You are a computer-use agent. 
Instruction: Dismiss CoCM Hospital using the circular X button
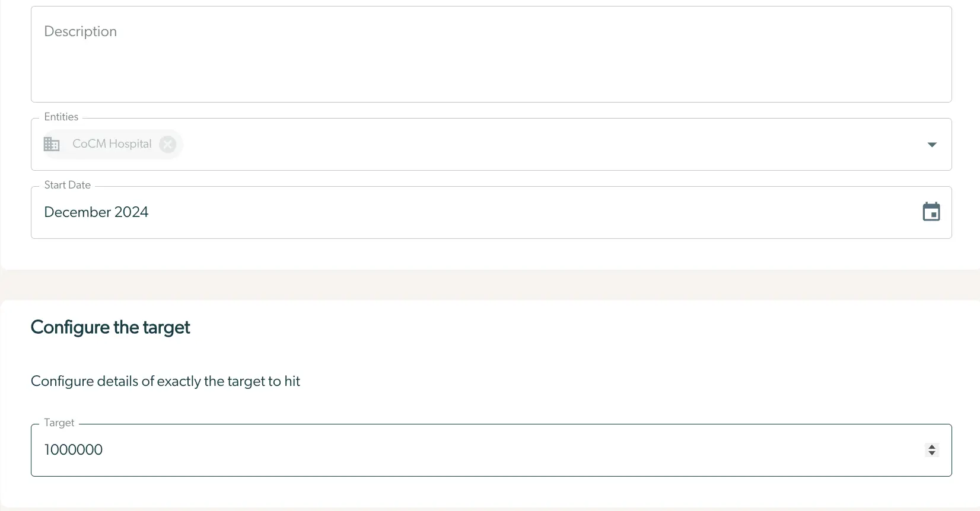coord(167,144)
